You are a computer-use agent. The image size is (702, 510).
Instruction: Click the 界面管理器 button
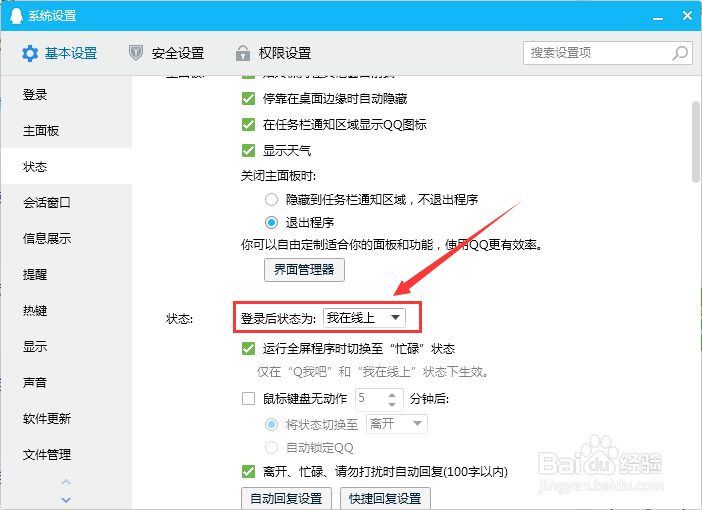pos(304,270)
